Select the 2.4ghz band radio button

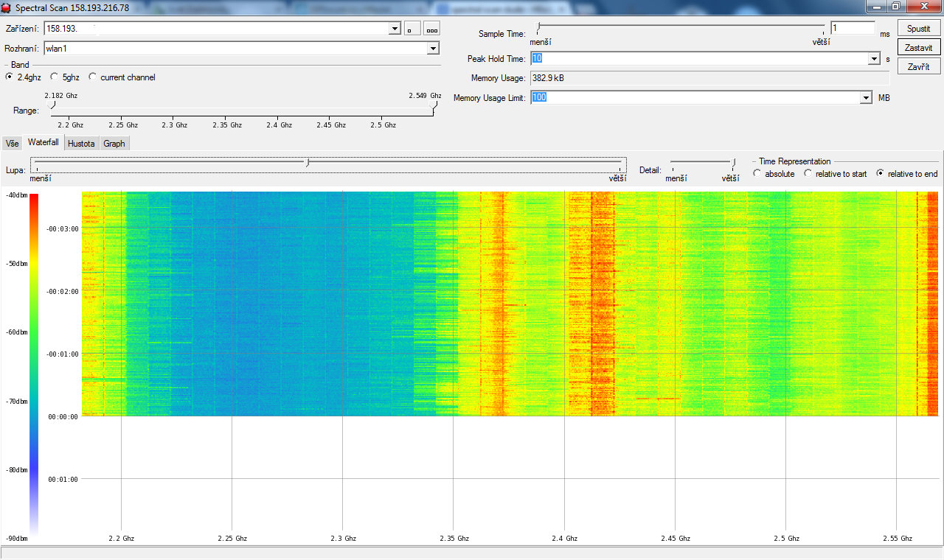[9, 77]
